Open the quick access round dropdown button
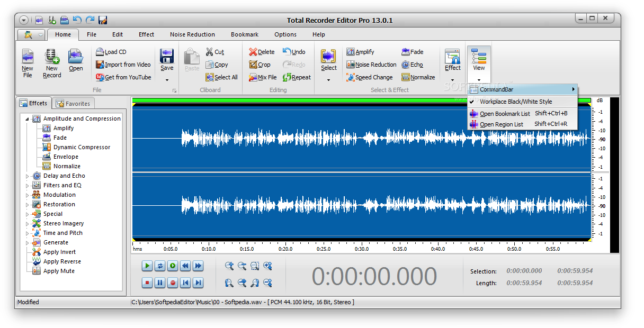 (24, 20)
